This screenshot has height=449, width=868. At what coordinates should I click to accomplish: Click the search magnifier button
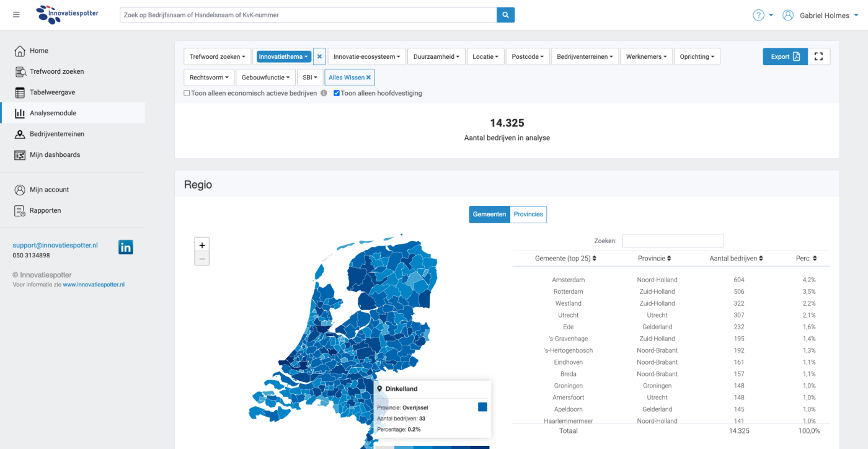click(x=505, y=15)
